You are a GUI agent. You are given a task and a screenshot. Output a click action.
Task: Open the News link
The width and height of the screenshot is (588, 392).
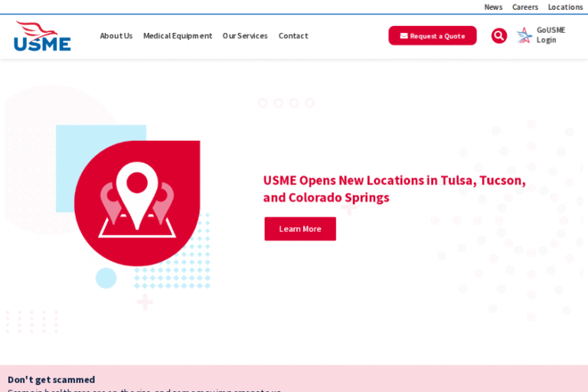tap(493, 7)
